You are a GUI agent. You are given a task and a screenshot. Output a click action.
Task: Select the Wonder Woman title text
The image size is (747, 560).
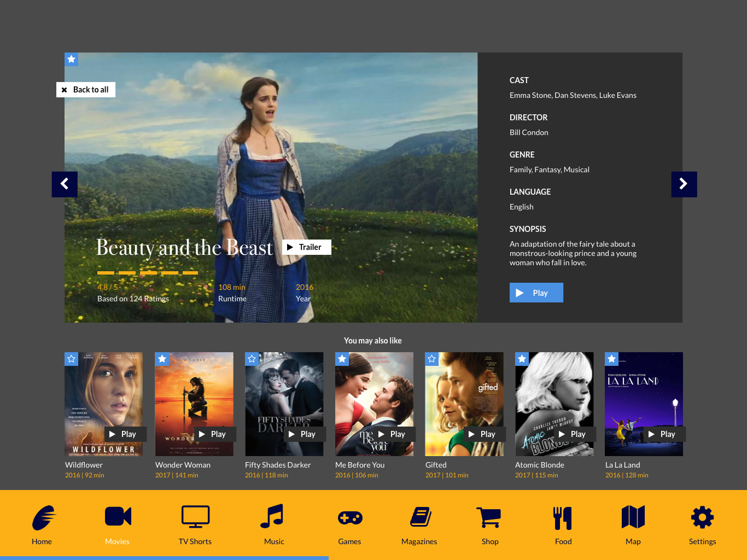coord(183,465)
